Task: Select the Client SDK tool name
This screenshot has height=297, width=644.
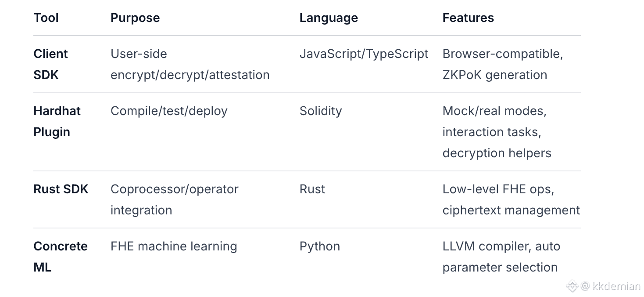Action: click(50, 64)
